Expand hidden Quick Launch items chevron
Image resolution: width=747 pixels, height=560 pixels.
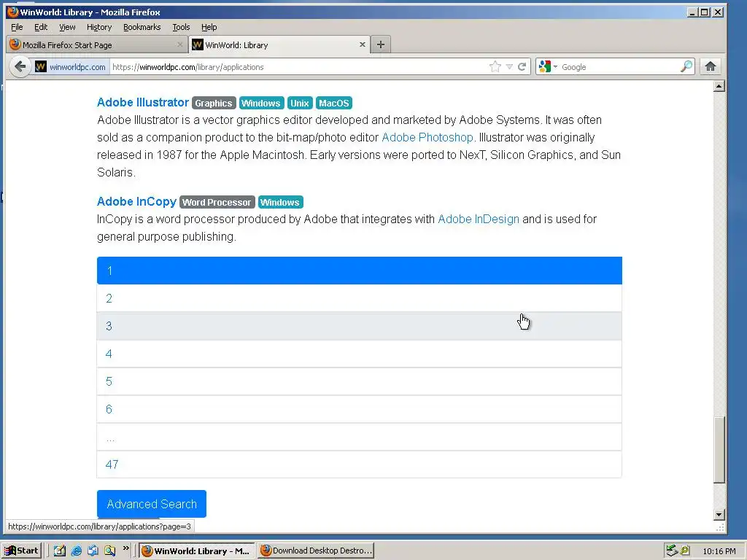click(125, 548)
